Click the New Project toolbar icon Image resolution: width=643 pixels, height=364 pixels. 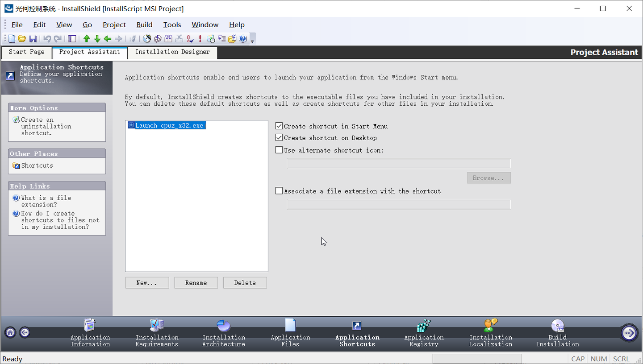[x=12, y=39]
